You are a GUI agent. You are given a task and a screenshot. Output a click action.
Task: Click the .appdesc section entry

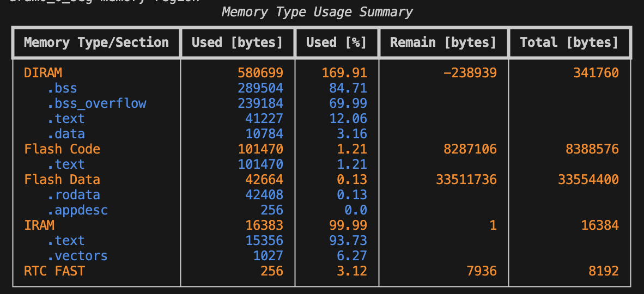pyautogui.click(x=77, y=210)
